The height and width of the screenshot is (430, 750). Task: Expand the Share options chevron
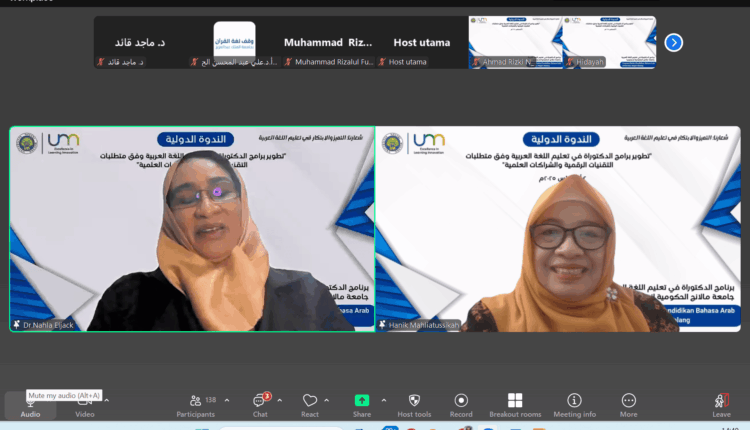click(x=384, y=399)
